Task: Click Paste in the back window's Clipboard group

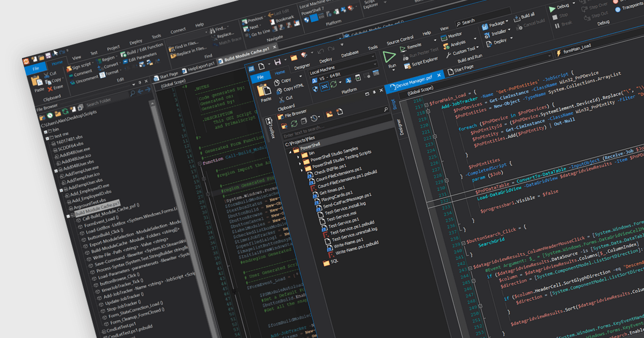Action: click(38, 84)
